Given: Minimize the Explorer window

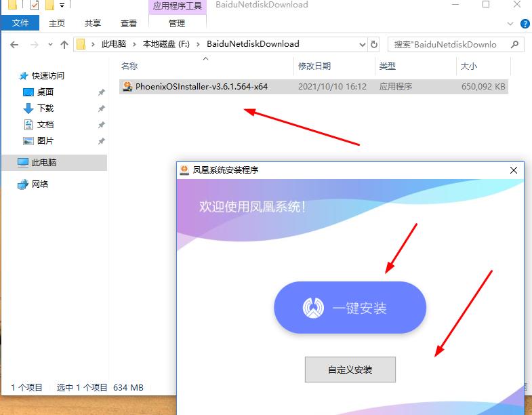Looking at the screenshot, I should pos(455,5).
